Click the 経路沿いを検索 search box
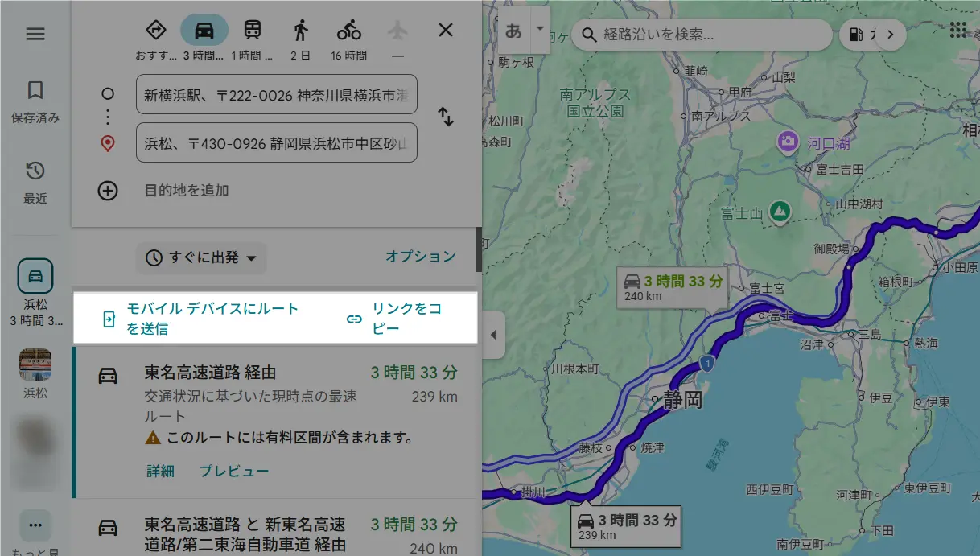Image resolution: width=980 pixels, height=556 pixels. click(x=701, y=35)
